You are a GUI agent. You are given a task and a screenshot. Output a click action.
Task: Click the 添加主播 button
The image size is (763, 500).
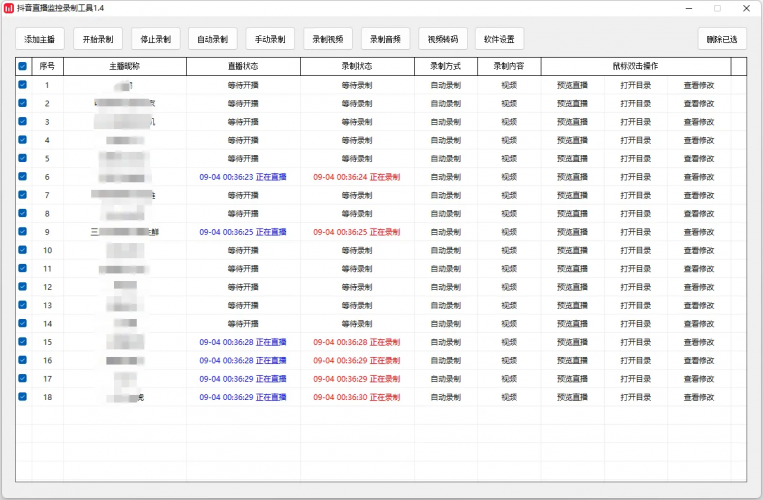point(40,39)
